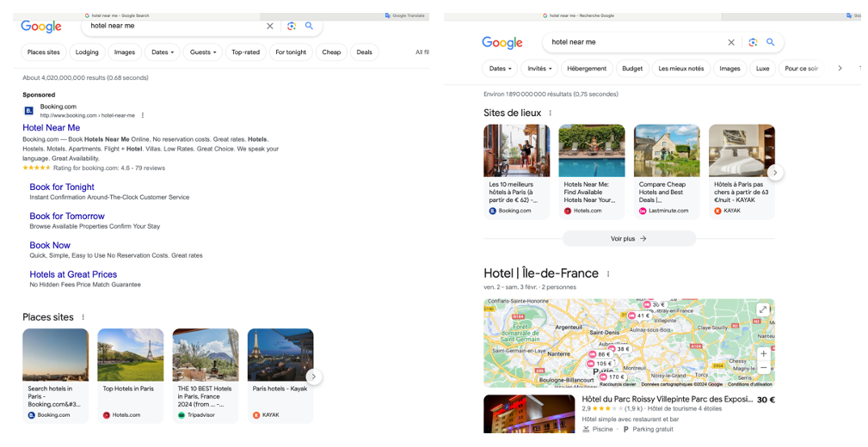The height and width of the screenshot is (447, 868).
Task: Click search magnifier in right window
Action: click(771, 42)
